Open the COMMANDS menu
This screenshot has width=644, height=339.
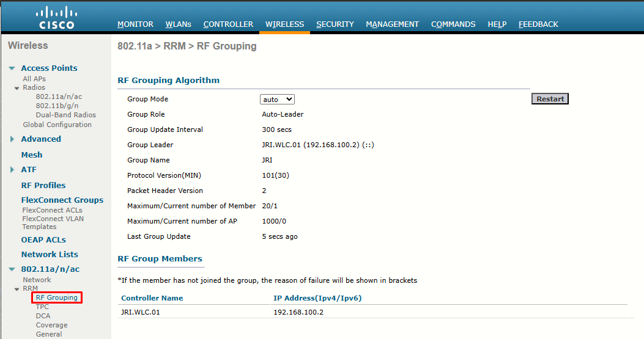[453, 24]
